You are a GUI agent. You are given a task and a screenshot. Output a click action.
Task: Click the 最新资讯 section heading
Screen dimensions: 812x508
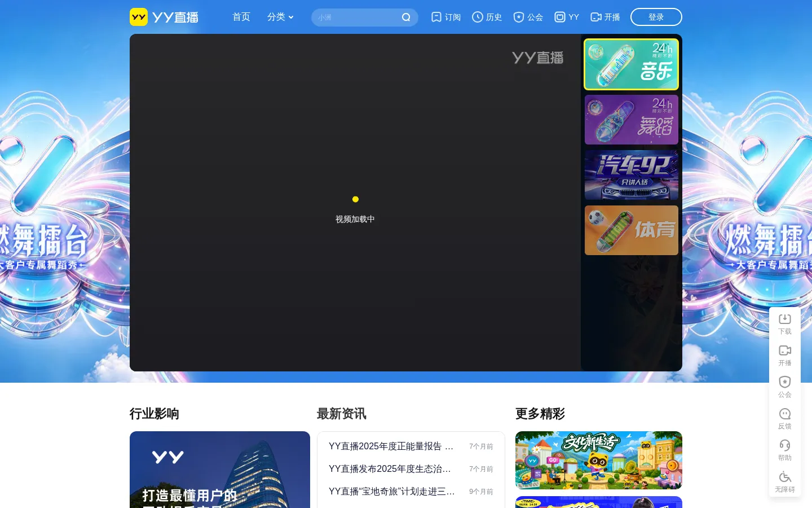coord(342,414)
